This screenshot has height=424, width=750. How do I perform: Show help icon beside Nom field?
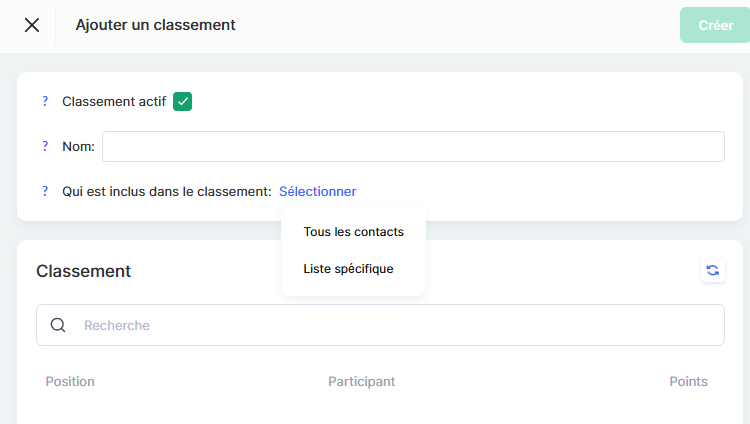(x=45, y=146)
